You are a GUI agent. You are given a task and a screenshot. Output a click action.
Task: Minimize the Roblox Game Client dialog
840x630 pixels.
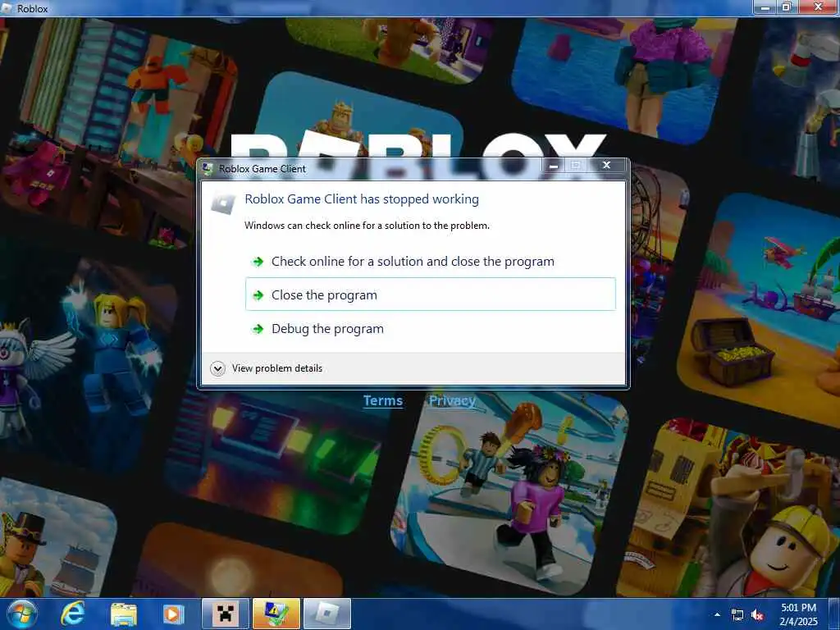tap(554, 166)
